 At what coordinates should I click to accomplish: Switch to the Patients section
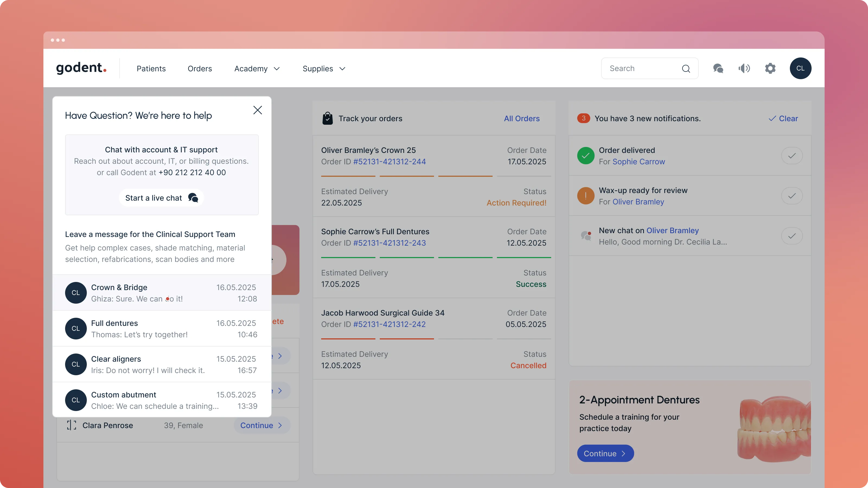[x=151, y=69]
